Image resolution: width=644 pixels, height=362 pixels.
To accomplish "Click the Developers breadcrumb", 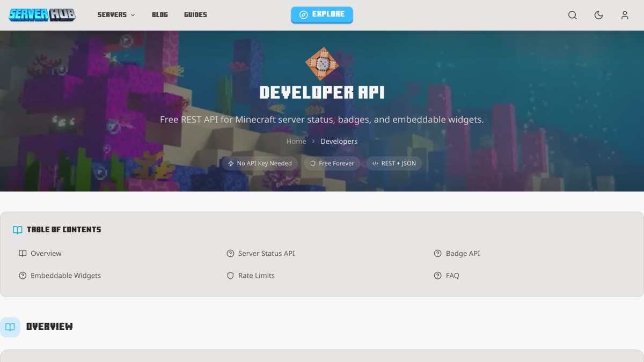I will point(339,142).
